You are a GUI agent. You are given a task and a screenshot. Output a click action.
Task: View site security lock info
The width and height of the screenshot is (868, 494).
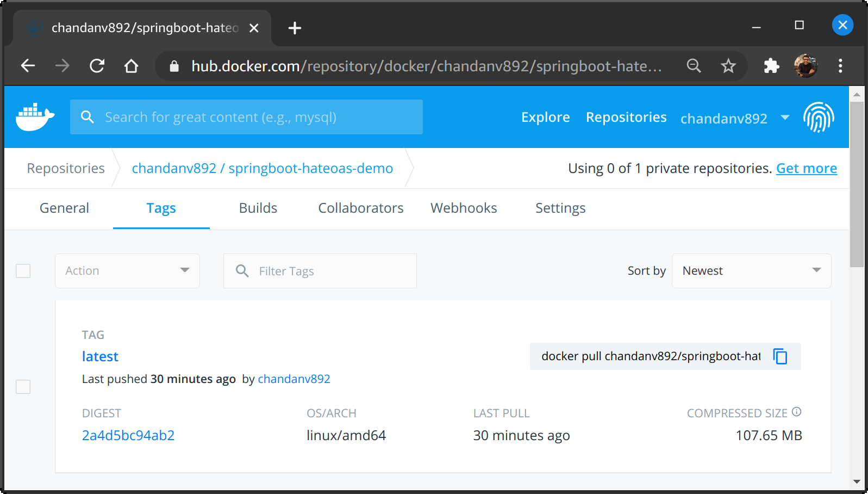pyautogui.click(x=174, y=66)
